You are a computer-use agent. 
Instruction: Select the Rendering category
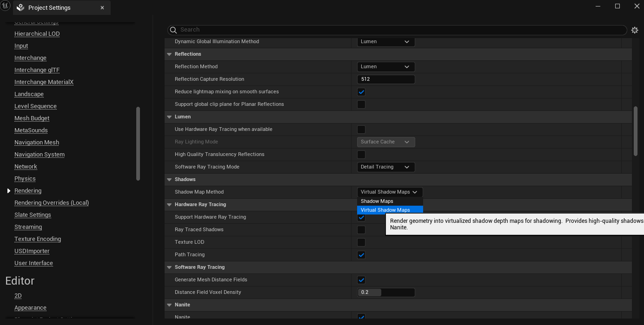tap(28, 191)
